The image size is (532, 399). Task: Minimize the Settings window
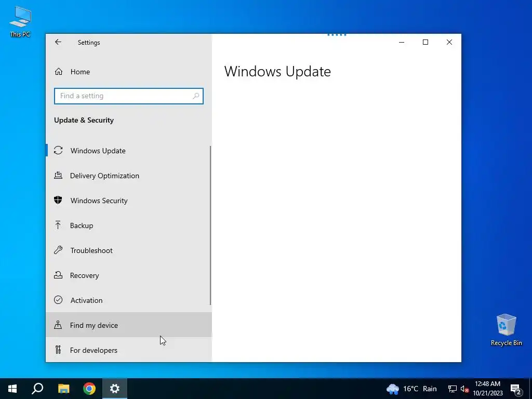(402, 42)
